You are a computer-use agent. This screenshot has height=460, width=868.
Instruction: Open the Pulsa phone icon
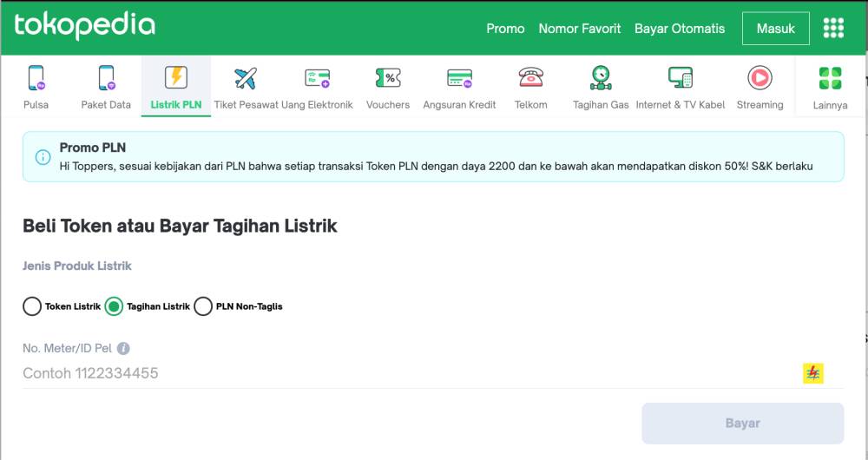(x=36, y=77)
